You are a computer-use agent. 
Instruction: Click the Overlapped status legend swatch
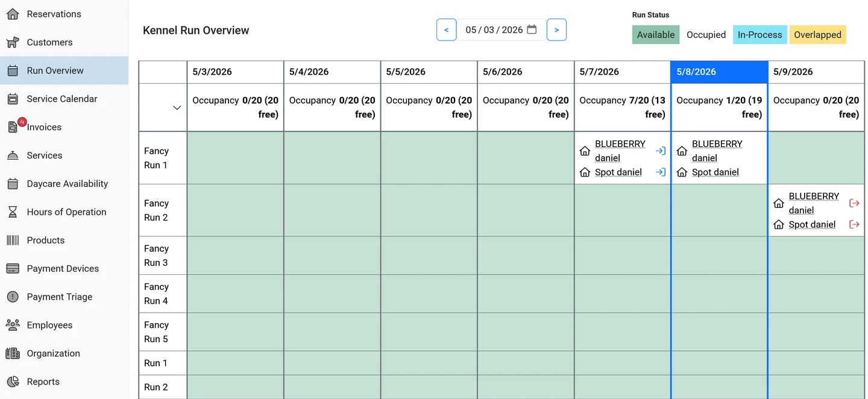click(x=817, y=35)
